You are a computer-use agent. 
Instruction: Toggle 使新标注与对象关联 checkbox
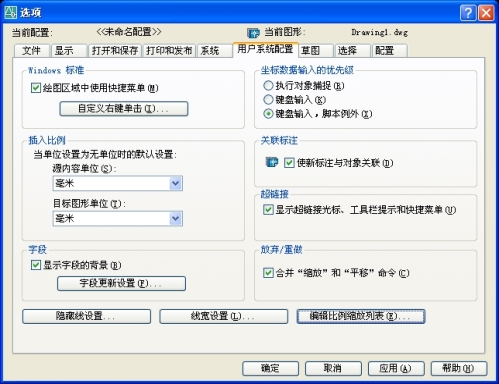tap(289, 163)
